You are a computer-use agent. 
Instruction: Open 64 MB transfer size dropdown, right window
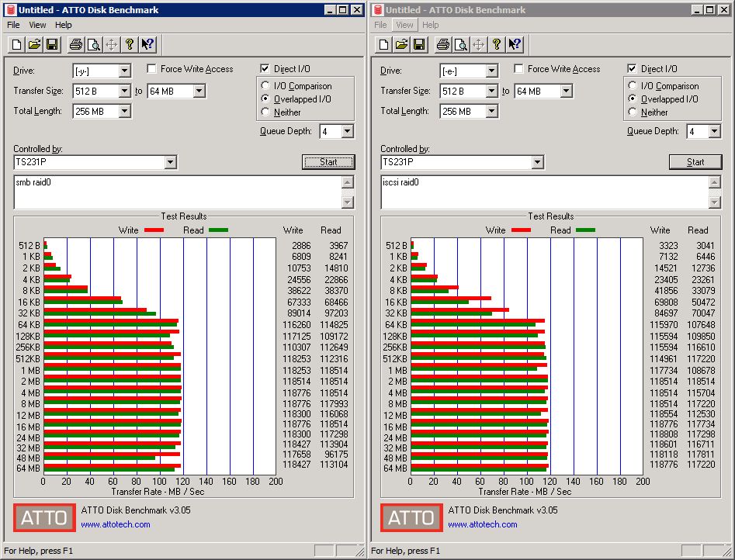567,91
